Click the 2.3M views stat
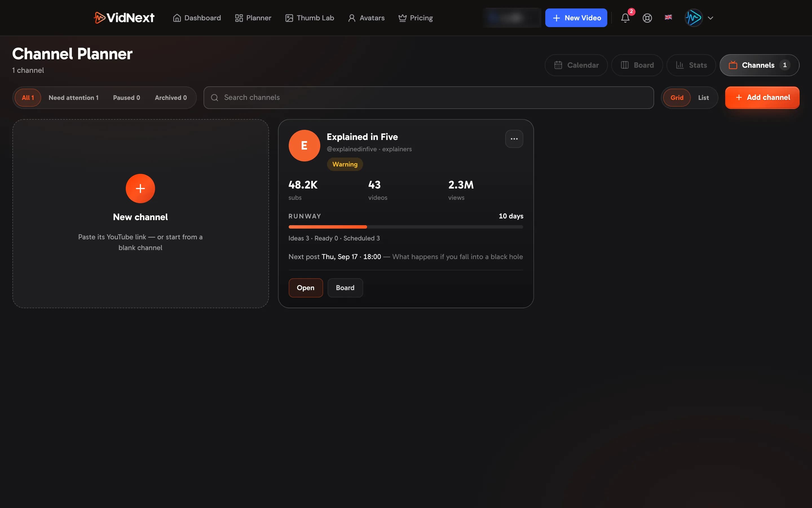Viewport: 812px width, 508px height. 461,190
